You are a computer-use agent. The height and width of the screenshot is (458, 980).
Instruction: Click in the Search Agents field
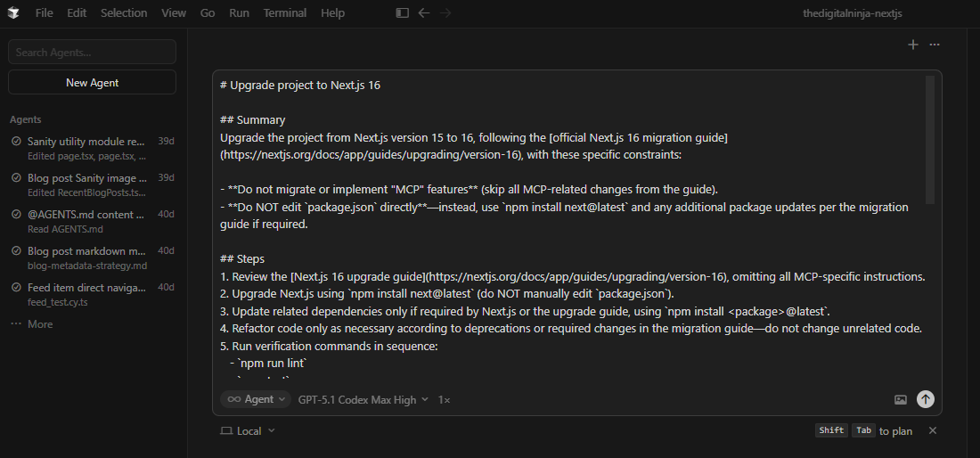pyautogui.click(x=92, y=52)
